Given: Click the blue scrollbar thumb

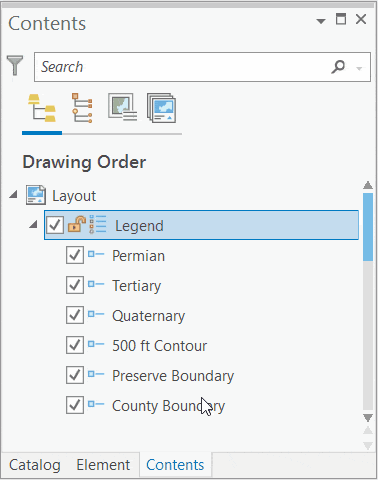Looking at the screenshot, I should coord(368,227).
